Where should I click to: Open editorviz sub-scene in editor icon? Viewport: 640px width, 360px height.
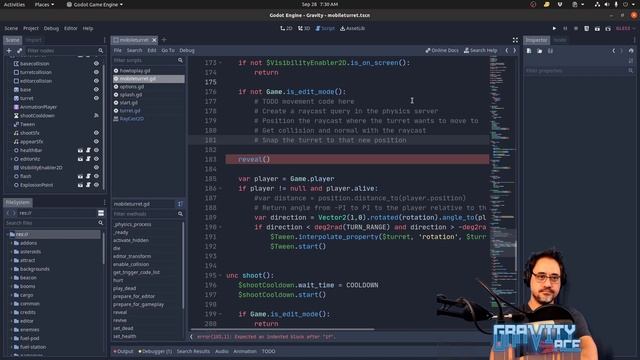tap(80, 159)
